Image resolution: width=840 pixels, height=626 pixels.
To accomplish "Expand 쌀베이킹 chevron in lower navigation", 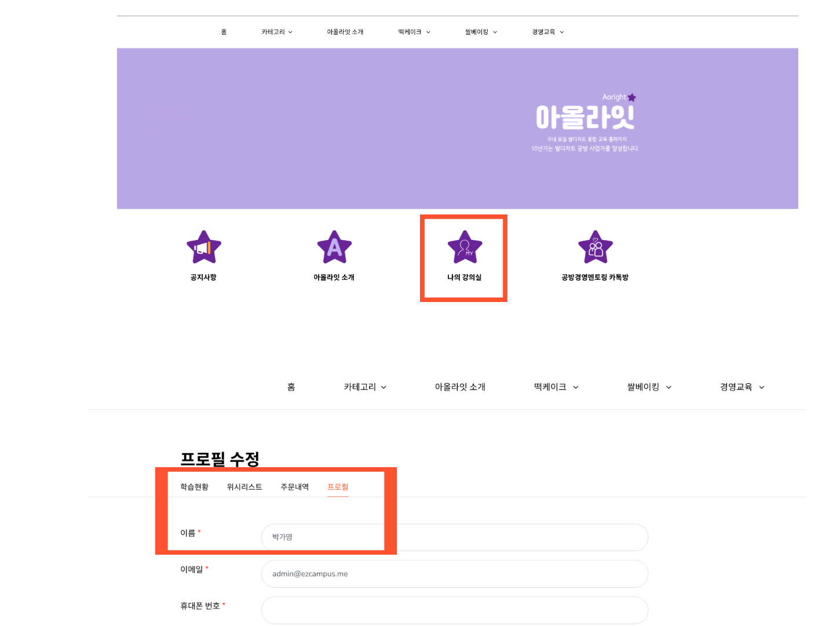I will pyautogui.click(x=669, y=387).
